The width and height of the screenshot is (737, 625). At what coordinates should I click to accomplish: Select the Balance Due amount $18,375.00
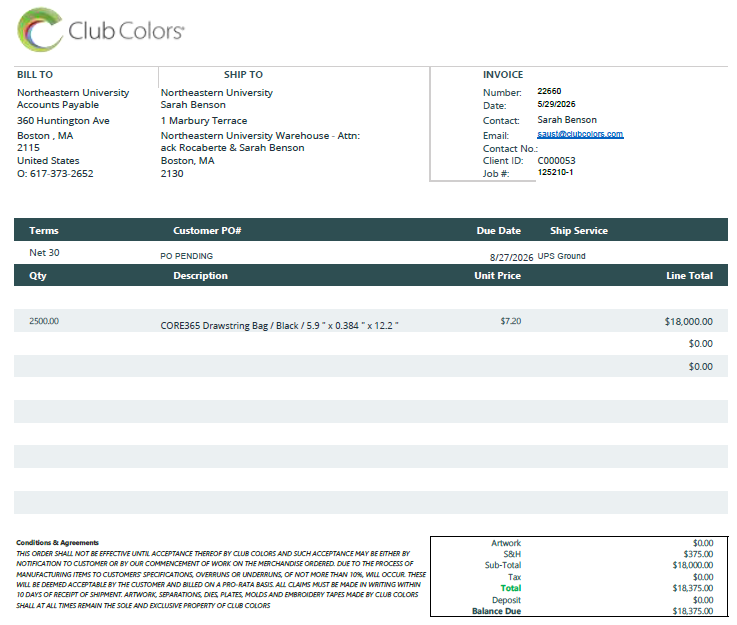pos(693,611)
